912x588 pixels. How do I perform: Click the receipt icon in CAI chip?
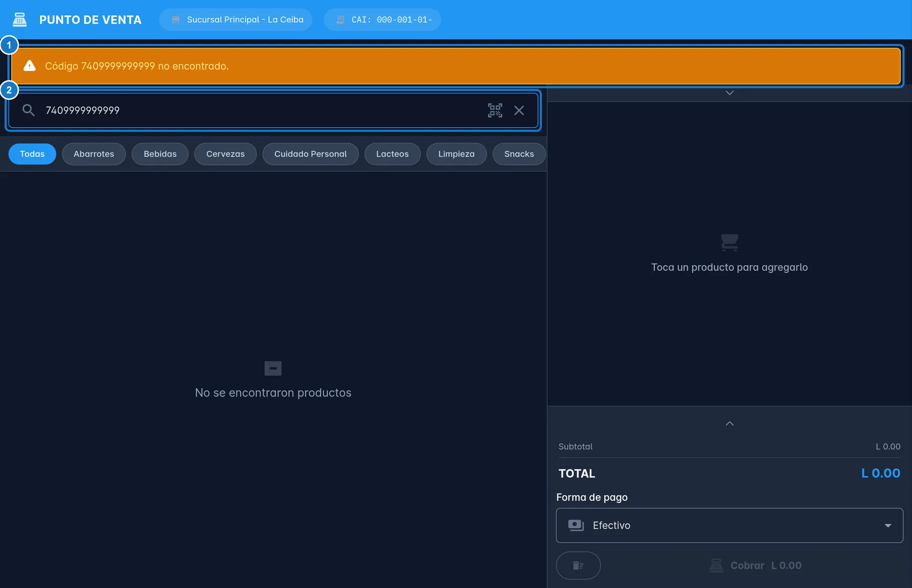(340, 20)
